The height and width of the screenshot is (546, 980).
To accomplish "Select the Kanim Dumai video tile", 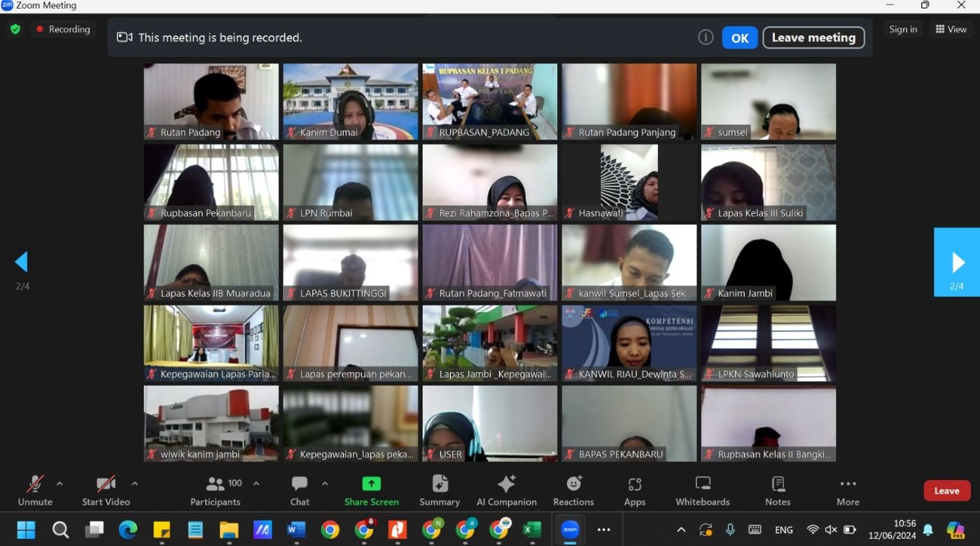I will point(351,101).
